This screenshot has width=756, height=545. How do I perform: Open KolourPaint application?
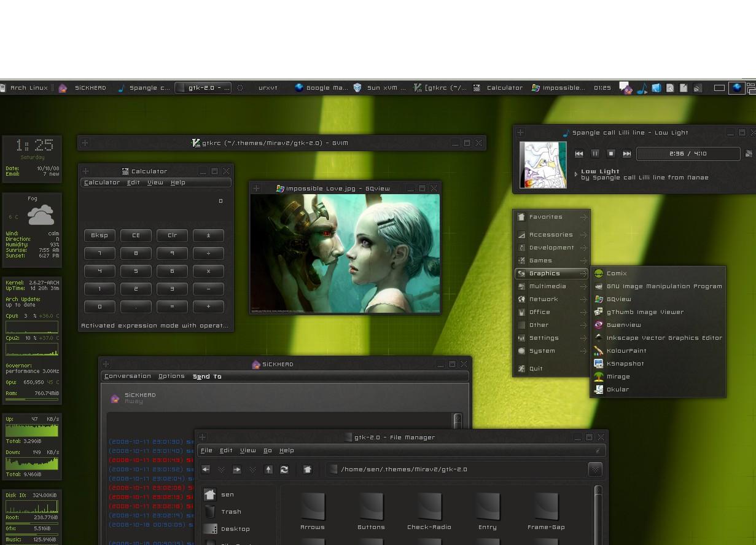tap(658, 351)
